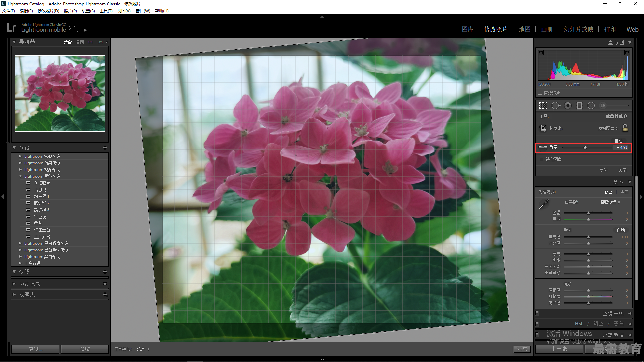Image resolution: width=644 pixels, height=362 pixels.
Task: Expand Lightroom 常规预设 folder
Action: (20, 156)
